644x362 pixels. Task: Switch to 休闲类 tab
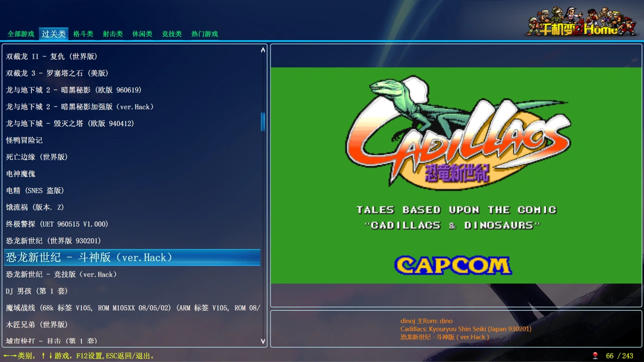[142, 34]
